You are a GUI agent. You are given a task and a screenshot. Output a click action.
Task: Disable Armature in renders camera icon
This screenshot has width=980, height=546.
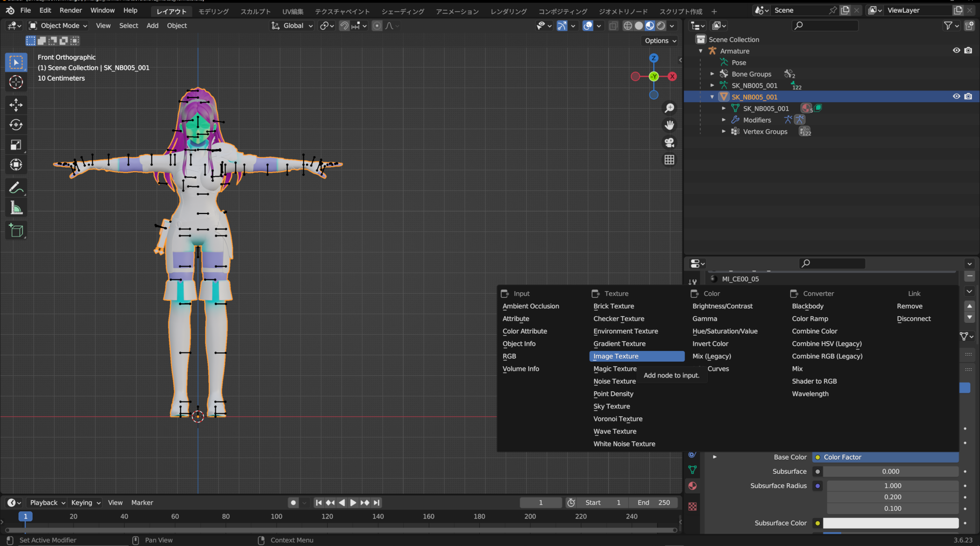click(x=968, y=51)
